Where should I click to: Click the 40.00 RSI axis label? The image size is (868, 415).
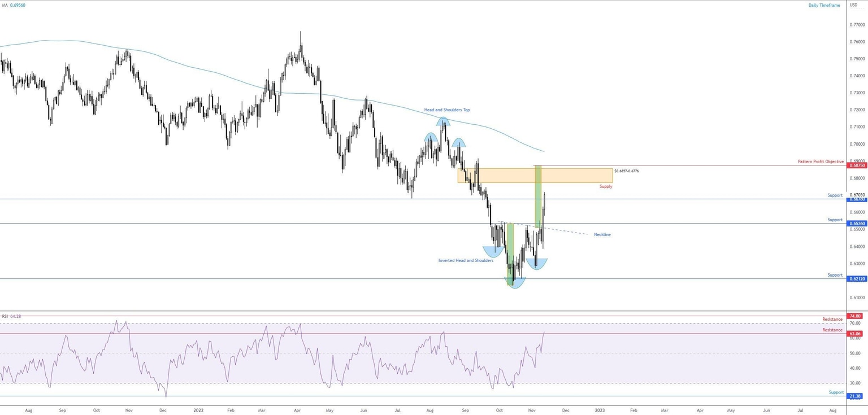(x=855, y=368)
